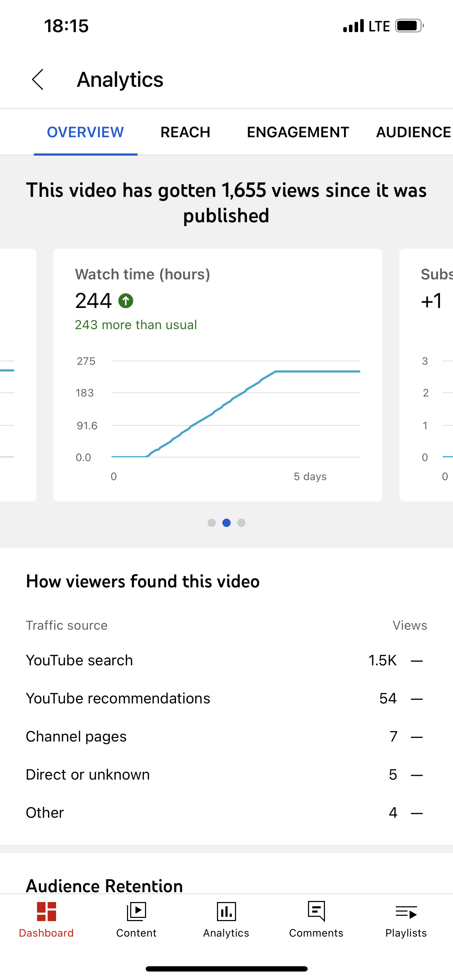Tap the 1.5K views value
Image resolution: width=453 pixels, height=980 pixels.
tap(382, 660)
